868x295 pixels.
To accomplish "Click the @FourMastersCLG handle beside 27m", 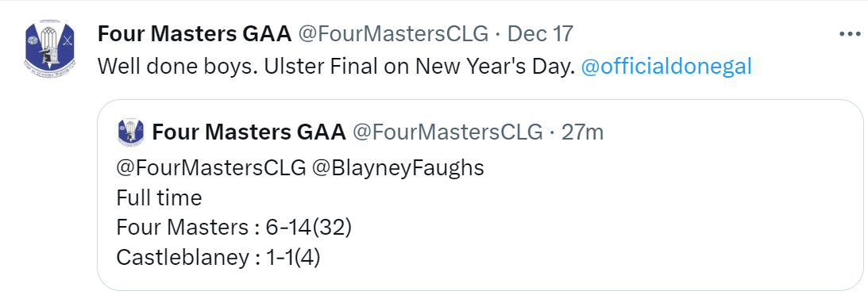I will [x=448, y=132].
